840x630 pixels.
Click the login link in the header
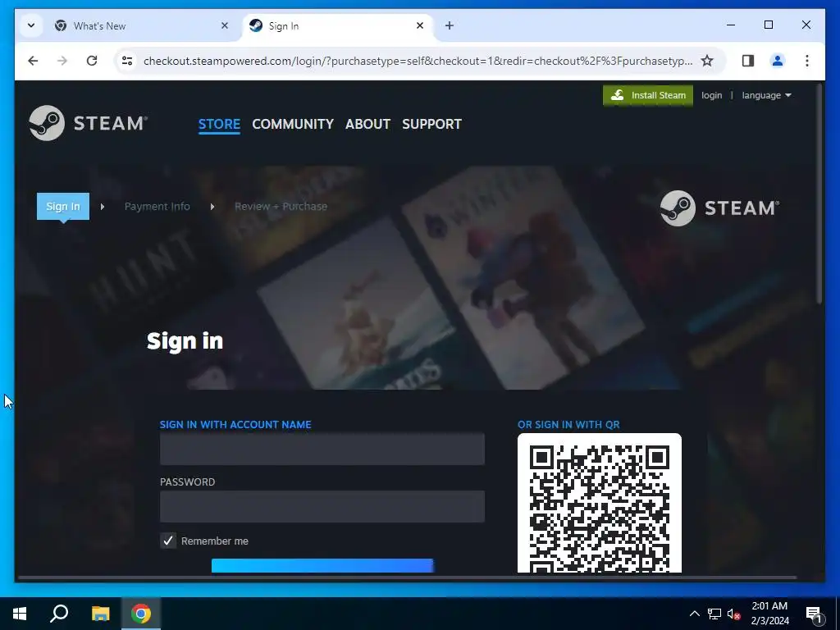click(x=711, y=95)
